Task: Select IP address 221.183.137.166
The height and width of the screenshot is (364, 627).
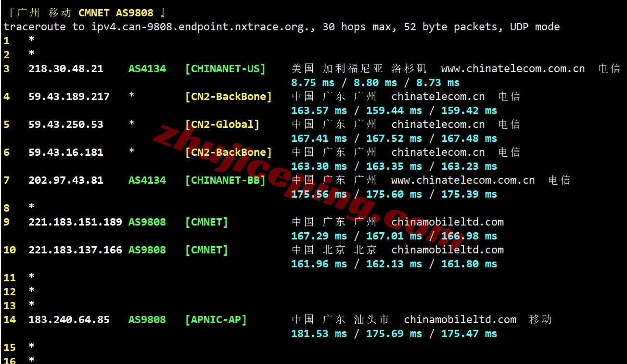Action: tap(75, 250)
